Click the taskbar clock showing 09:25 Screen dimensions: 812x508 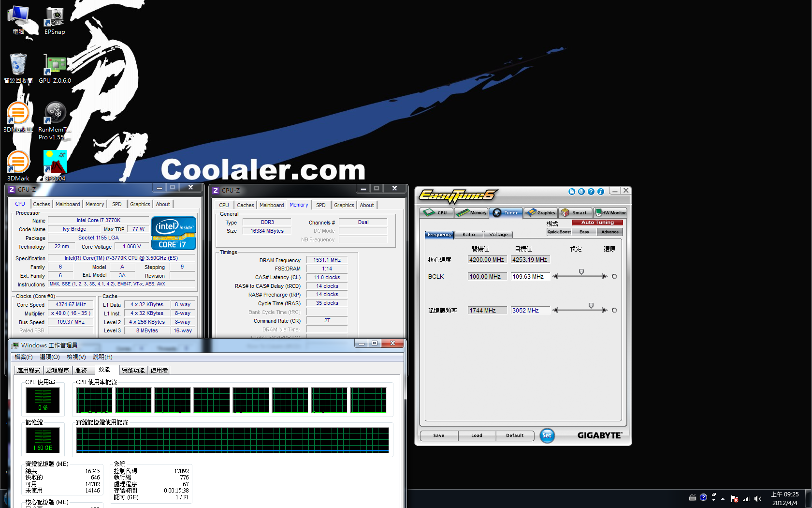tap(785, 499)
